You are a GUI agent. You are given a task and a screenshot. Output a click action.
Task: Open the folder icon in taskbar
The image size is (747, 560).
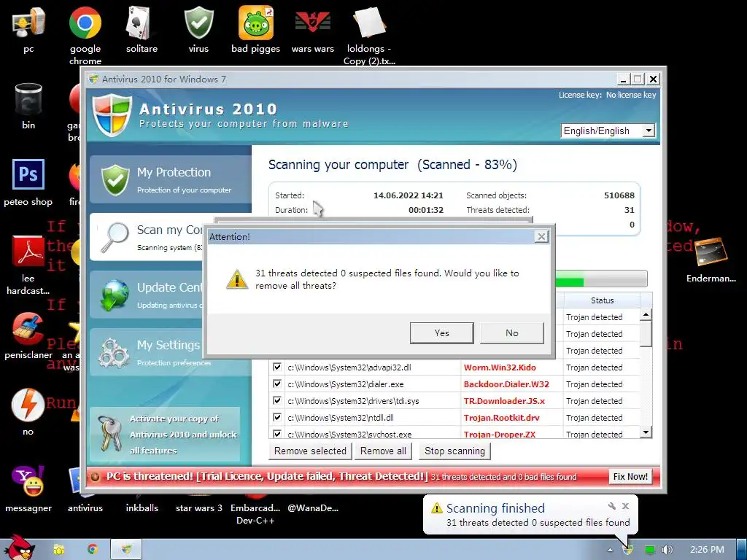[x=58, y=550]
